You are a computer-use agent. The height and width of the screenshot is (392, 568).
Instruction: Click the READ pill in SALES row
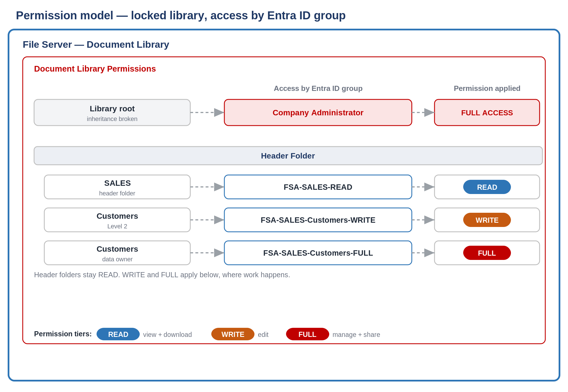(487, 187)
